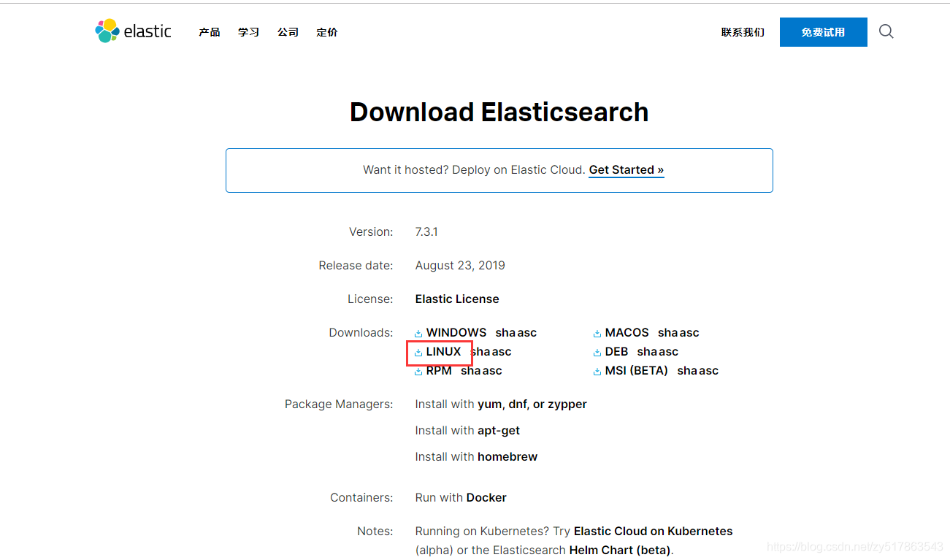This screenshot has height=560, width=950.
Task: Open the sha link for MSI (BETA)
Action: coord(688,370)
